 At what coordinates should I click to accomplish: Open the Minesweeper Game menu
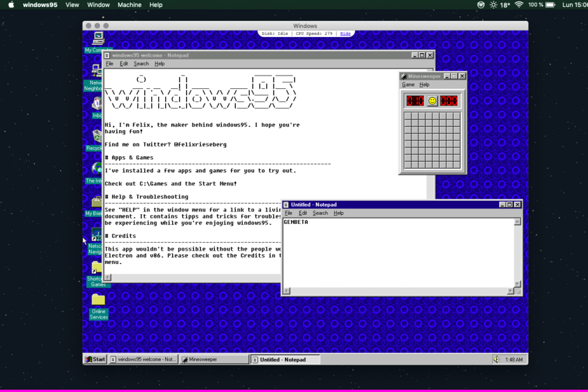point(408,85)
